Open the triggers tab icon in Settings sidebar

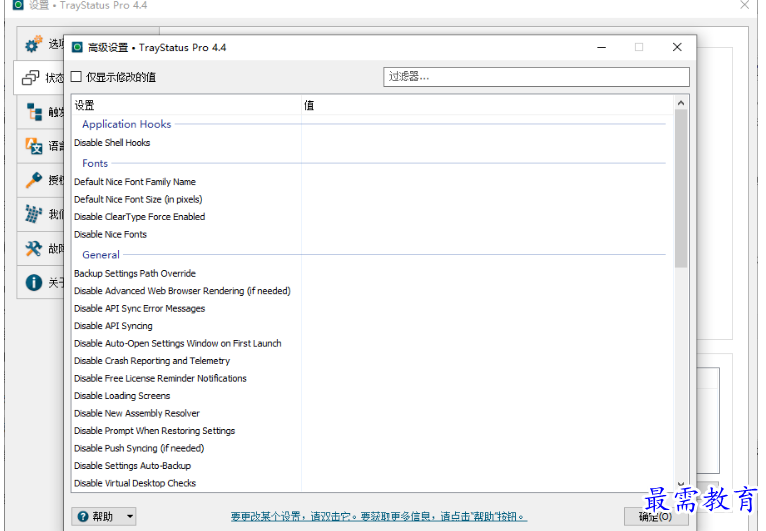pyautogui.click(x=34, y=112)
